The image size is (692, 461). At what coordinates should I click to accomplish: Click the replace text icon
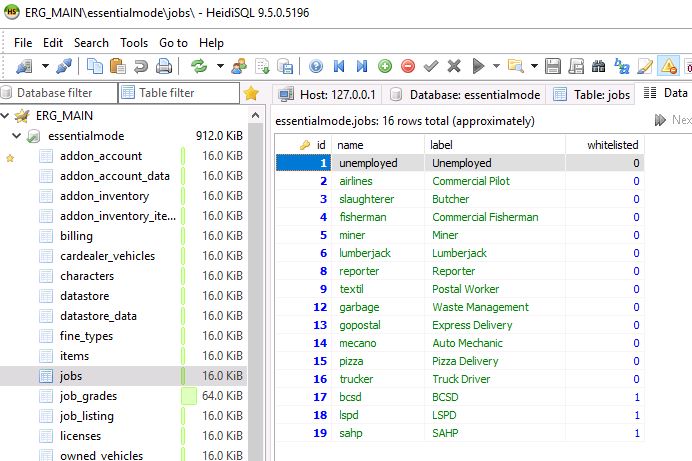coord(622,67)
